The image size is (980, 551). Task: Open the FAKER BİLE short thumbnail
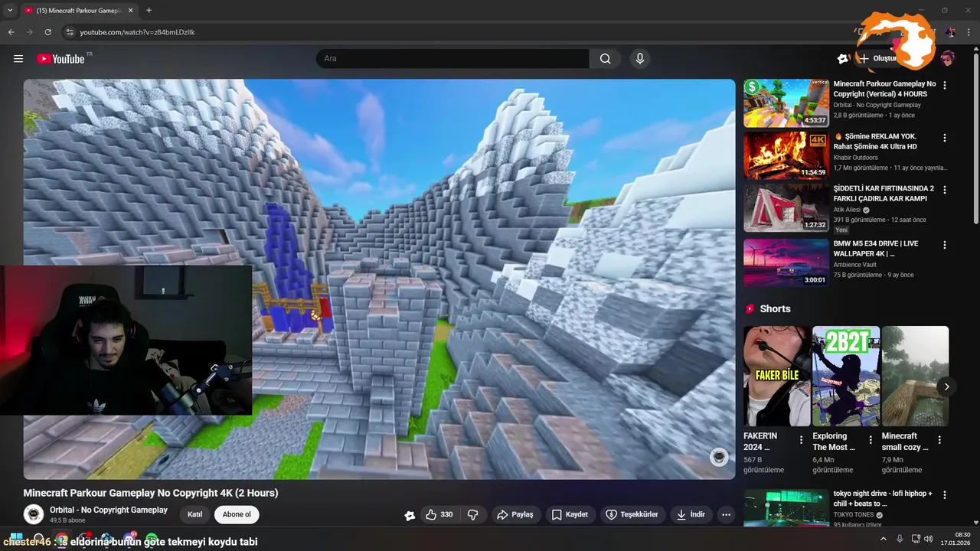(777, 376)
